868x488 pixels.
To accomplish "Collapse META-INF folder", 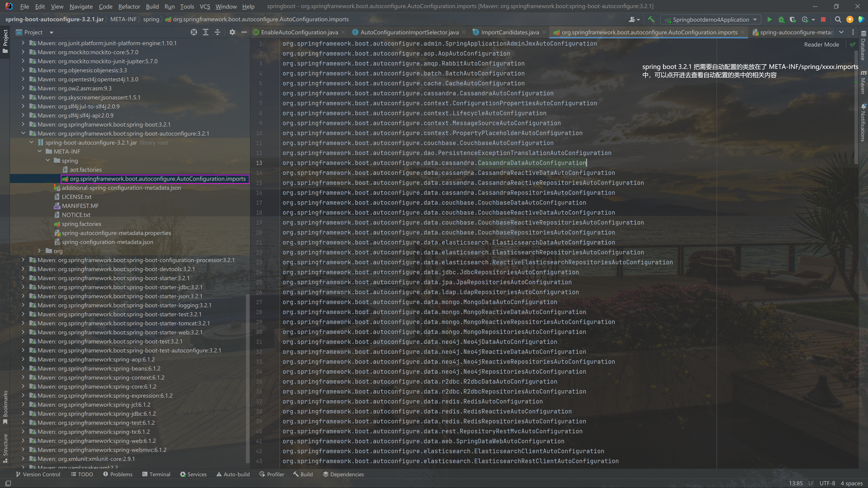I will pos(39,152).
